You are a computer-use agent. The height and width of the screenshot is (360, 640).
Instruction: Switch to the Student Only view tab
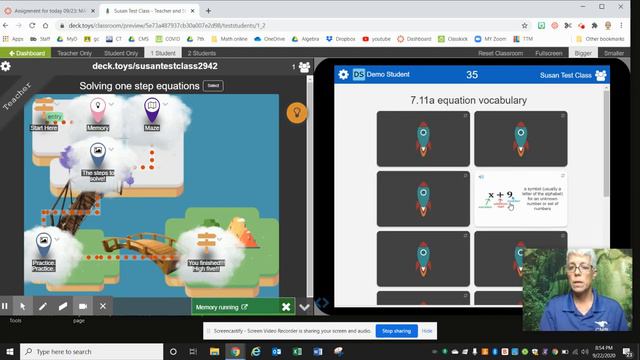(x=121, y=53)
